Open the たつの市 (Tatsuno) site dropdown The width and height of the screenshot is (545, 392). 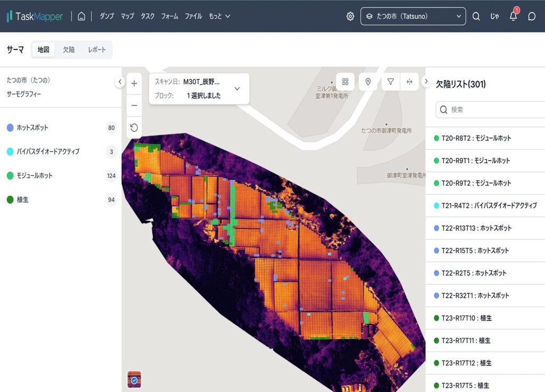413,16
